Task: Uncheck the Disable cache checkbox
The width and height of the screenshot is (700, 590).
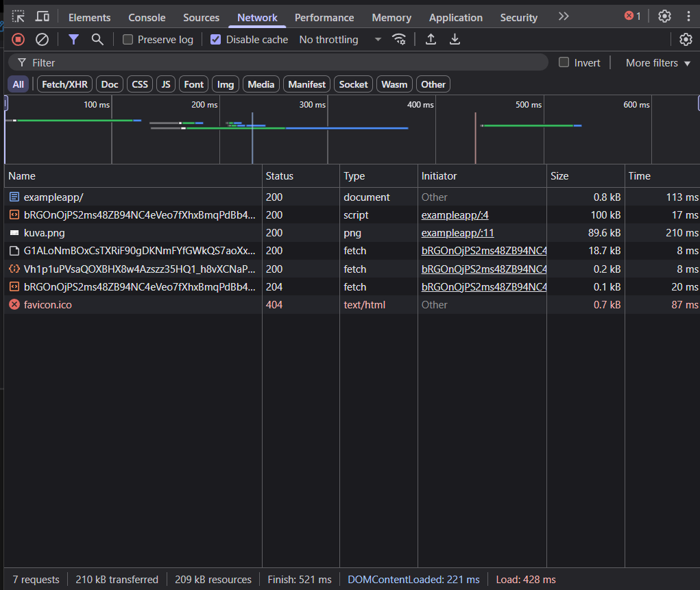Action: tap(216, 40)
